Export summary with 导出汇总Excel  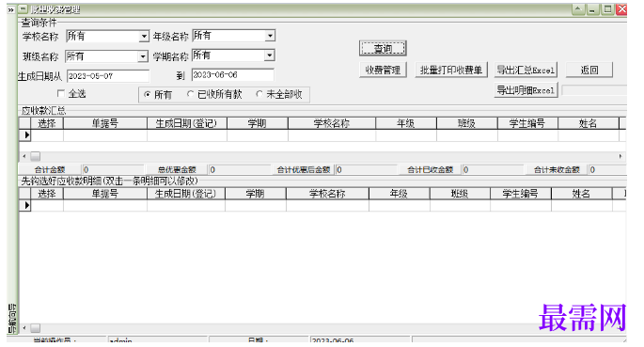(x=526, y=70)
